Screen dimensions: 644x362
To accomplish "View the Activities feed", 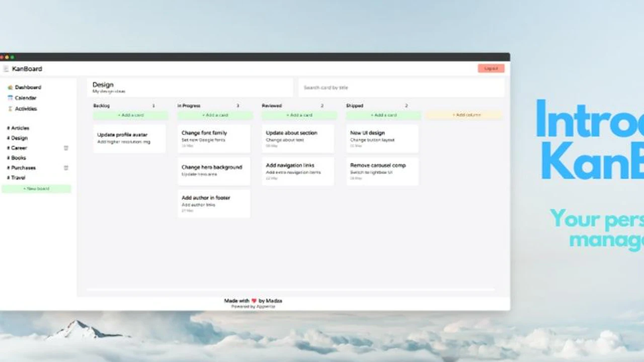I will pyautogui.click(x=26, y=109).
